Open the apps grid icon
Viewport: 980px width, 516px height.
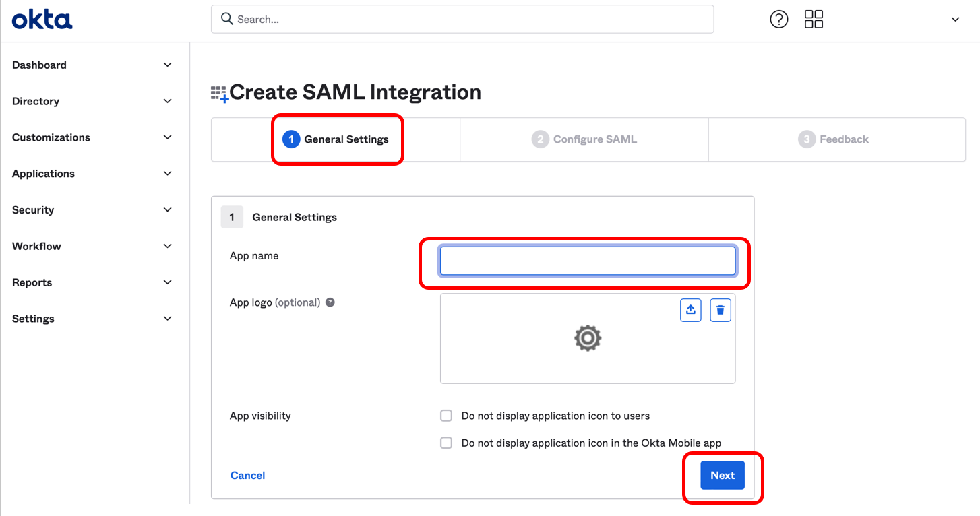pos(814,20)
